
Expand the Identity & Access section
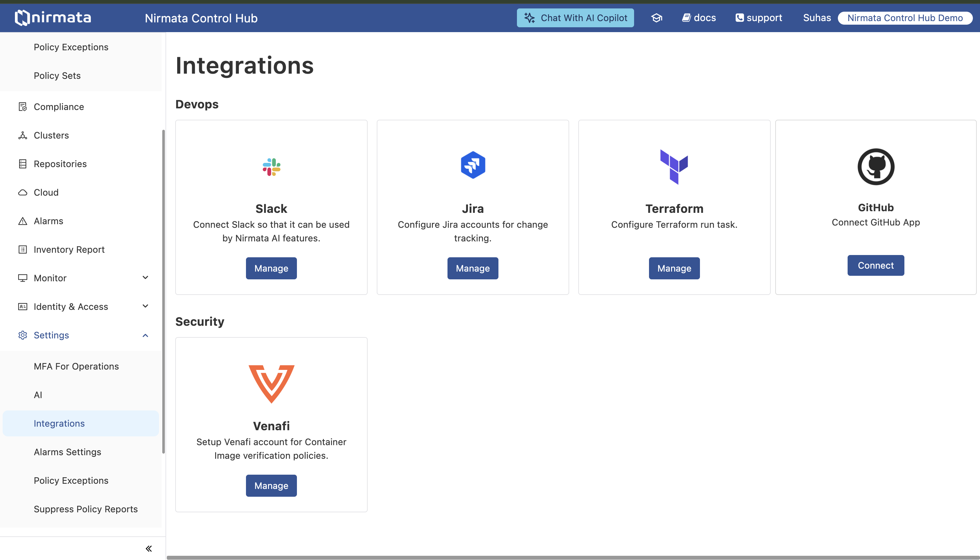[x=145, y=306]
